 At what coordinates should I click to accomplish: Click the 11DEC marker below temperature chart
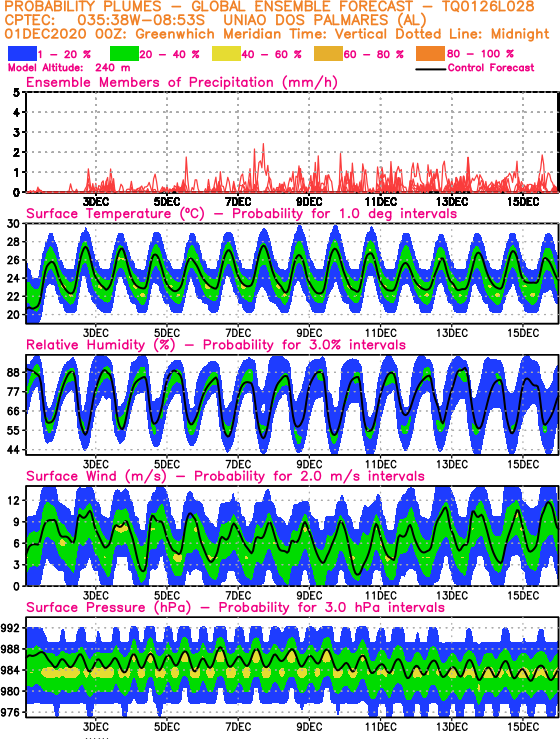click(x=380, y=333)
